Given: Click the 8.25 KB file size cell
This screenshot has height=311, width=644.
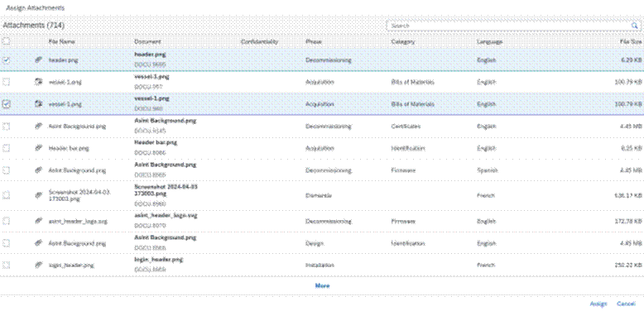Looking at the screenshot, I should click(632, 148).
